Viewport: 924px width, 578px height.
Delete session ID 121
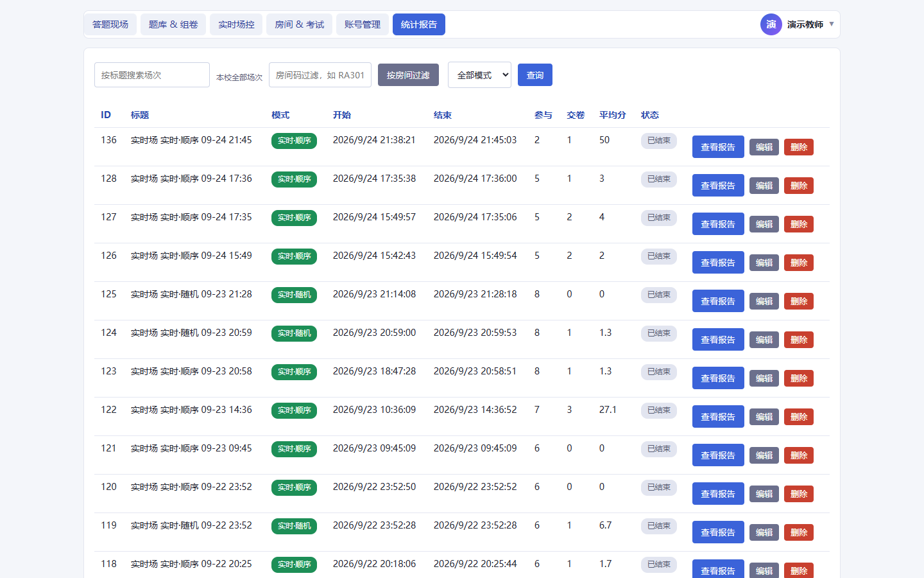pyautogui.click(x=799, y=455)
